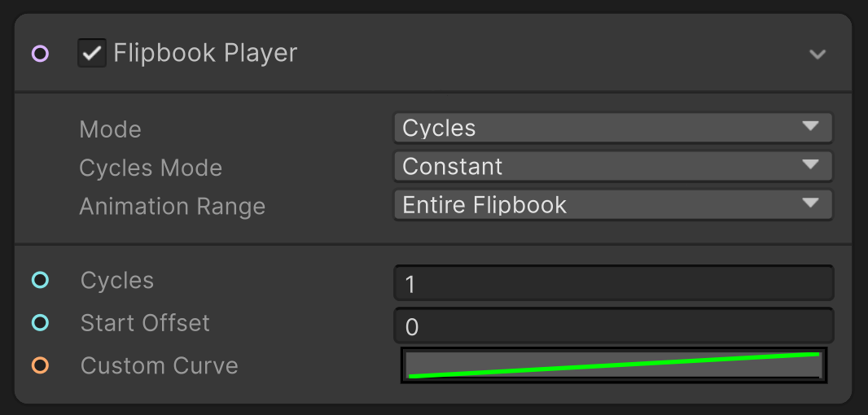Collapse the Flipbook Player block with the chevron
The image size is (868, 415).
pos(818,55)
